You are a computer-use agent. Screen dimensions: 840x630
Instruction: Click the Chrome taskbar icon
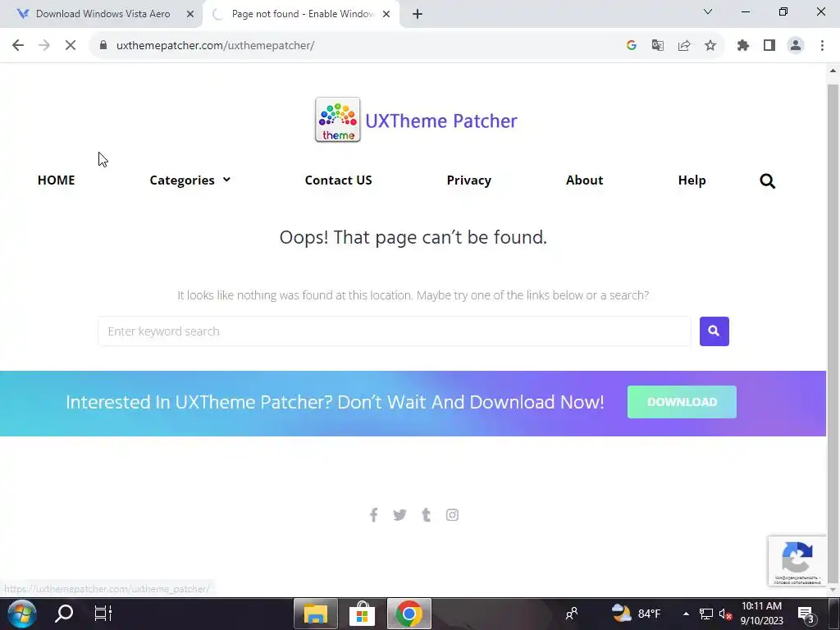click(409, 614)
